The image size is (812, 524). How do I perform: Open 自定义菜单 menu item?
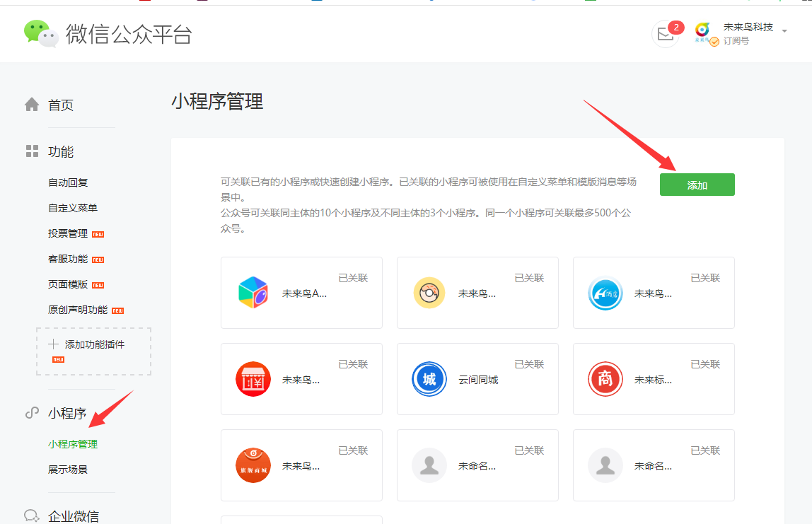(x=73, y=208)
